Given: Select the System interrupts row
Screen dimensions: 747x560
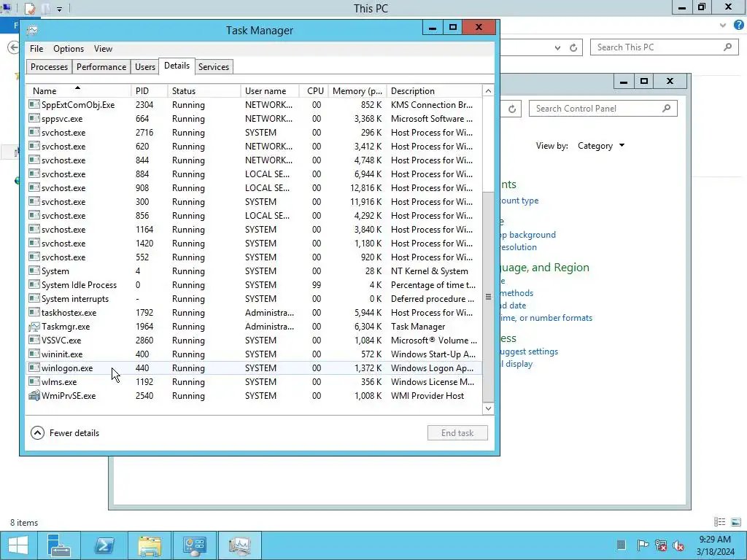Looking at the screenshot, I should pyautogui.click(x=254, y=299).
